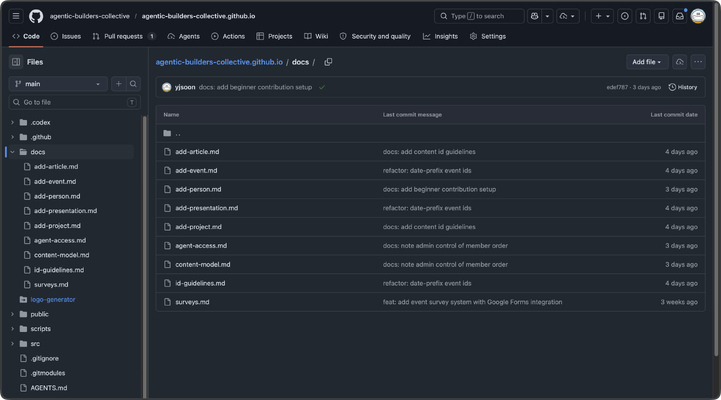
Task: Open the logo-generator submodule
Action: point(53,299)
